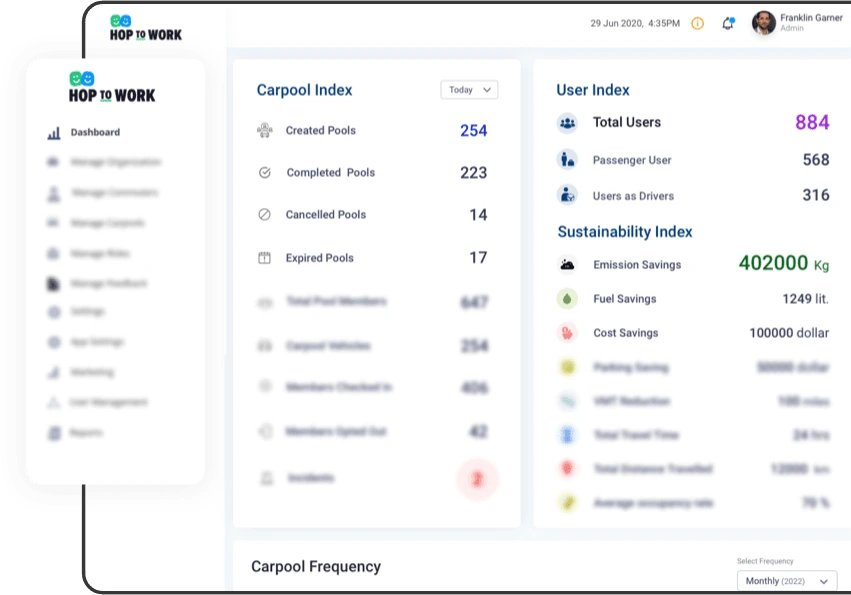Open the Today dropdown in Carpool Index

pyautogui.click(x=469, y=90)
